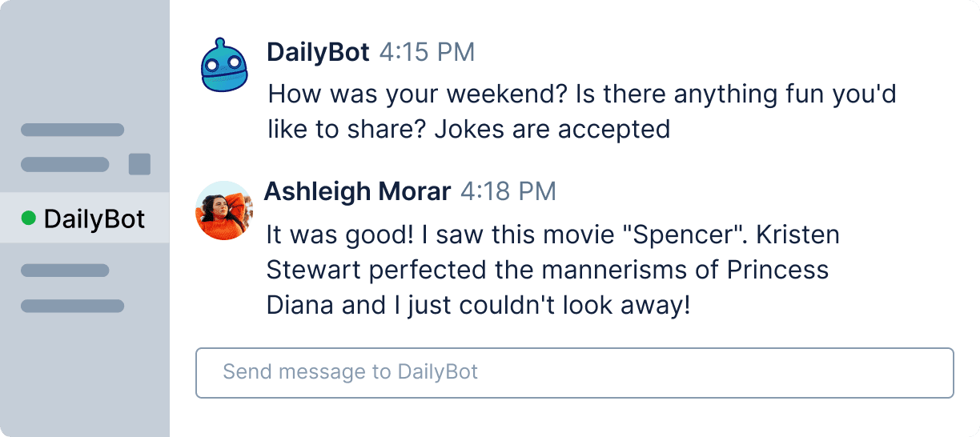Click DailyBot's "How was your weekend?" question
This screenshot has width=980, height=437.
[x=418, y=94]
